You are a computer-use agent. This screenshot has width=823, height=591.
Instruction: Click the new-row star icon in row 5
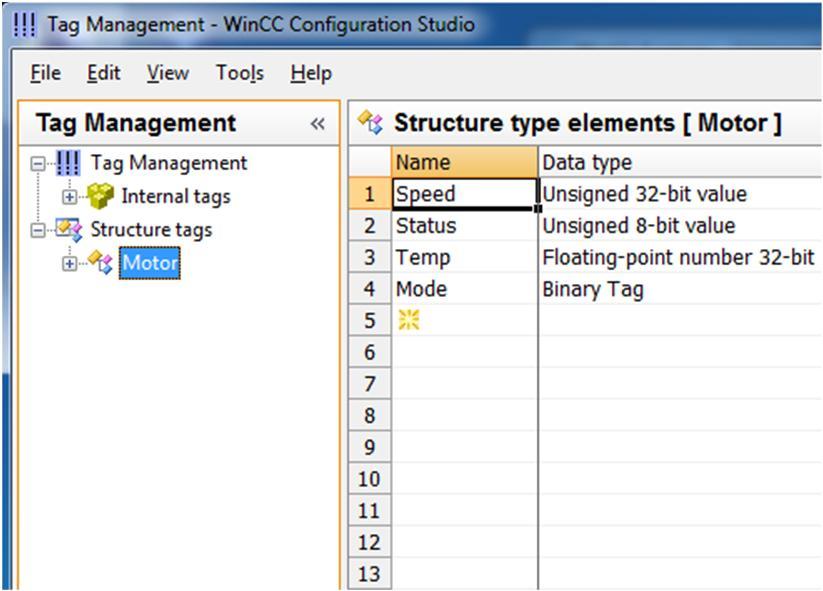pos(409,320)
